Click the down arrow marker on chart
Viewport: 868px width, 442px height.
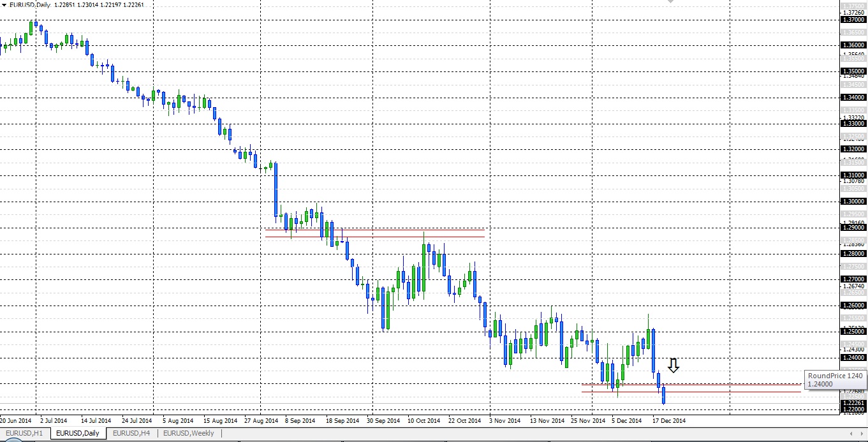point(673,365)
